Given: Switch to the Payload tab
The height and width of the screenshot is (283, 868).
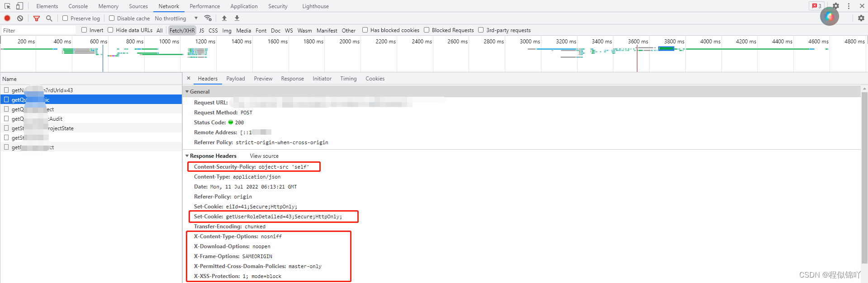Looking at the screenshot, I should [236, 78].
